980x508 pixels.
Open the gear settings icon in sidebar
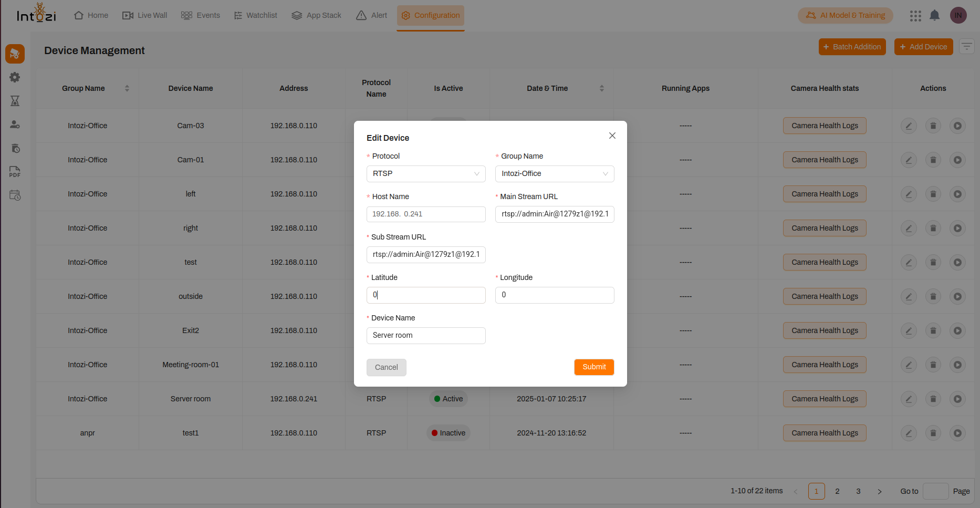pyautogui.click(x=15, y=77)
